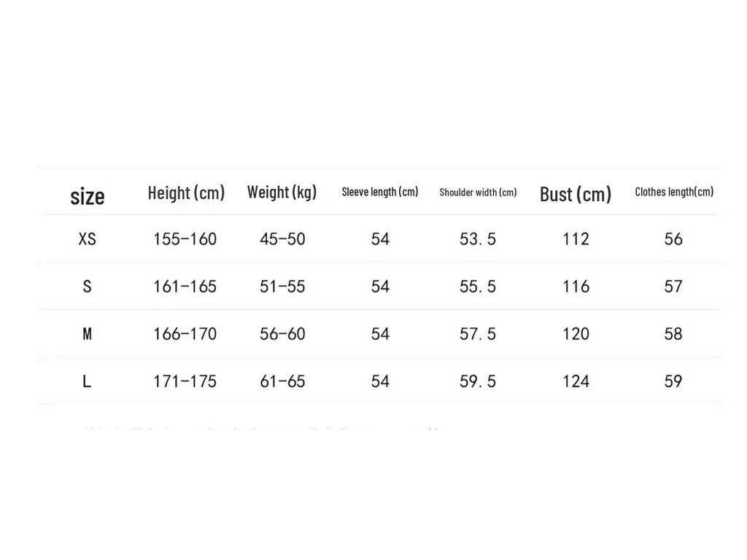Viewport: 747px width, 560px height.
Task: Click the 'Height (cm)' column header
Action: click(x=186, y=192)
